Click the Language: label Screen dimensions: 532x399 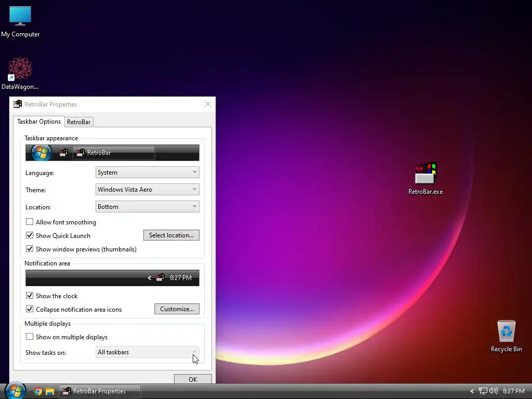pos(39,173)
